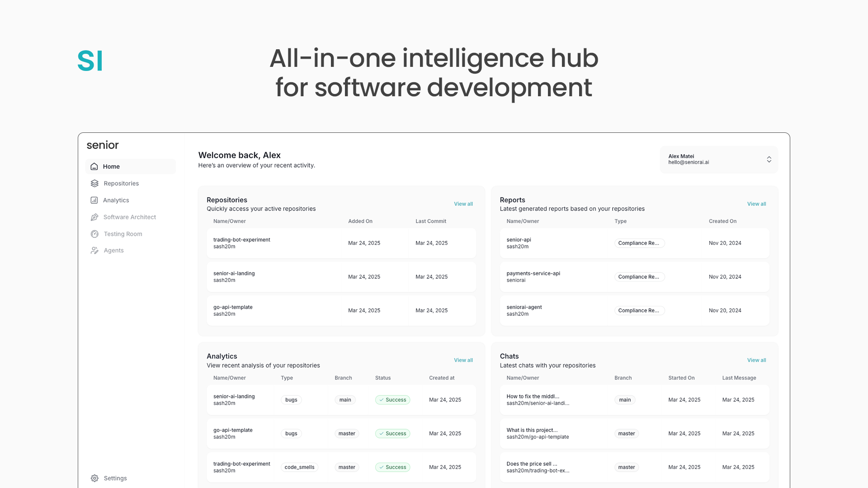The image size is (868, 488).
Task: Open the Repositories menu item
Action: point(121,183)
